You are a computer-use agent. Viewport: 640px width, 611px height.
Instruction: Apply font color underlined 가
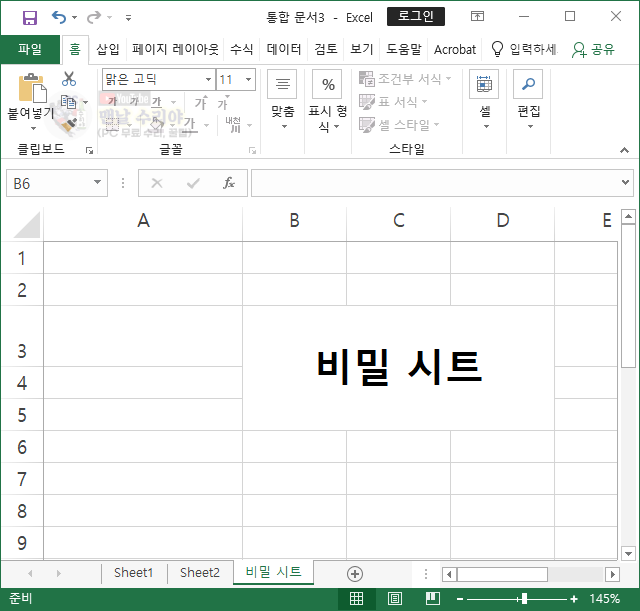click(189, 124)
